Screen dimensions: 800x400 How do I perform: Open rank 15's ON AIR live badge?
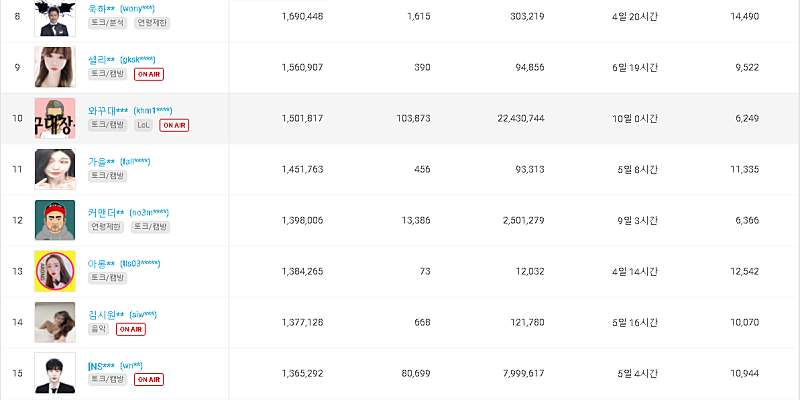point(148,380)
